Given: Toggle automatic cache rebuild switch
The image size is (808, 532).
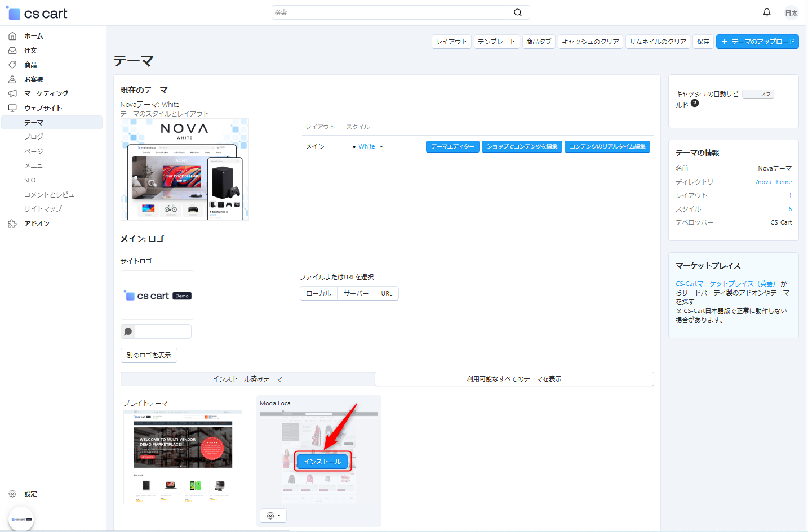Looking at the screenshot, I should (x=758, y=94).
